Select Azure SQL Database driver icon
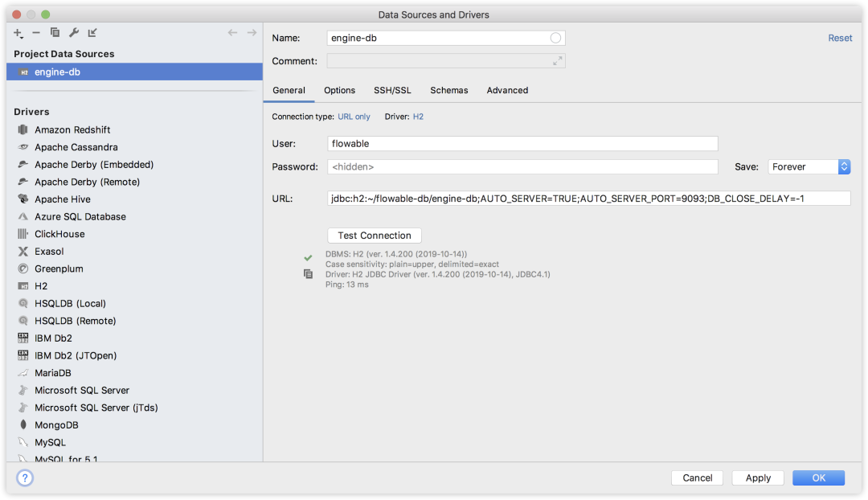The width and height of the screenshot is (868, 500). pyautogui.click(x=23, y=216)
